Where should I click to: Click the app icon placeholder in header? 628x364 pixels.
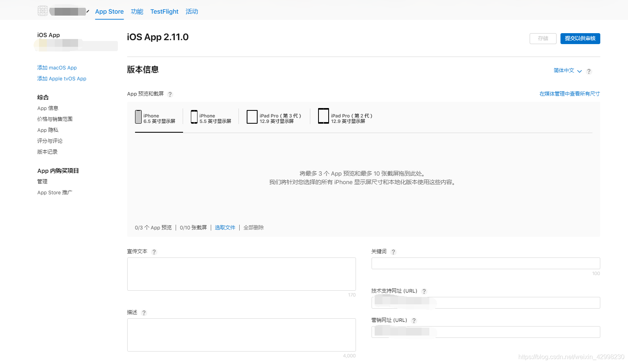point(43,11)
